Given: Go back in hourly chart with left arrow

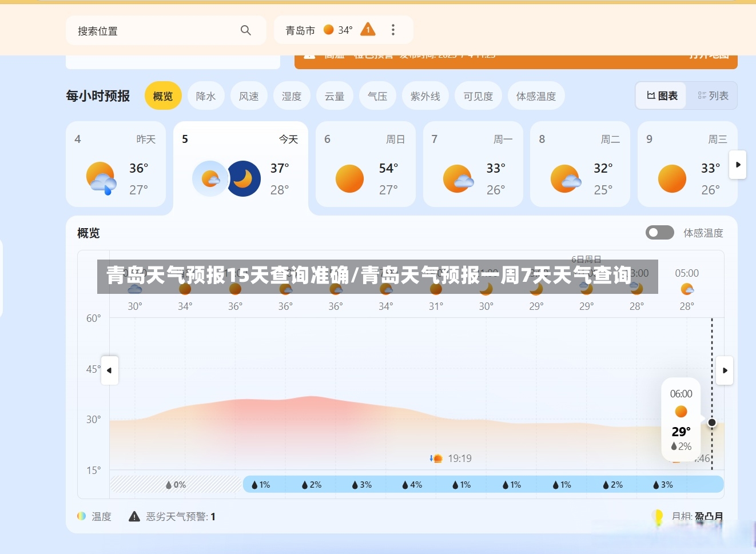Looking at the screenshot, I should pyautogui.click(x=109, y=370).
